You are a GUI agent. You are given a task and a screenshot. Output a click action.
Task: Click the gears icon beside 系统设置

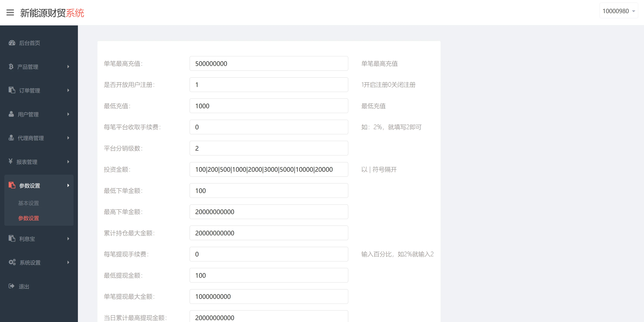click(x=12, y=262)
